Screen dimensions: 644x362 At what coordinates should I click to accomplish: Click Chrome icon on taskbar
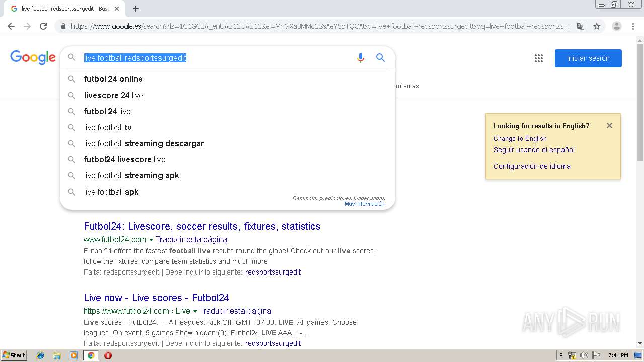point(91,355)
